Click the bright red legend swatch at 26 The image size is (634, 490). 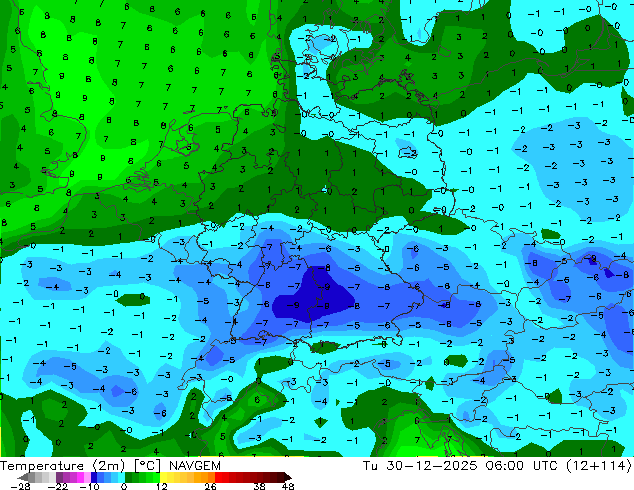point(218,477)
